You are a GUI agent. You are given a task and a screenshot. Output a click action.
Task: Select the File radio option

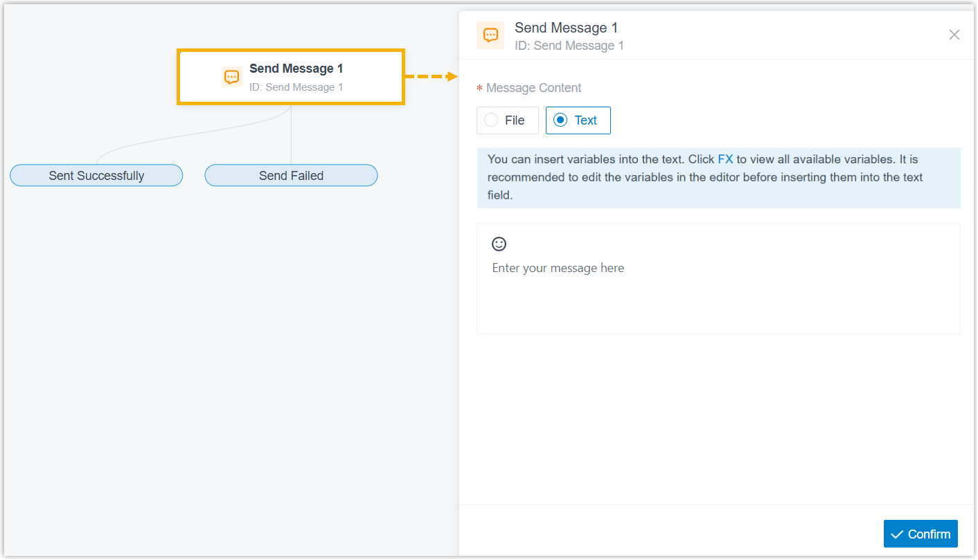pos(507,120)
